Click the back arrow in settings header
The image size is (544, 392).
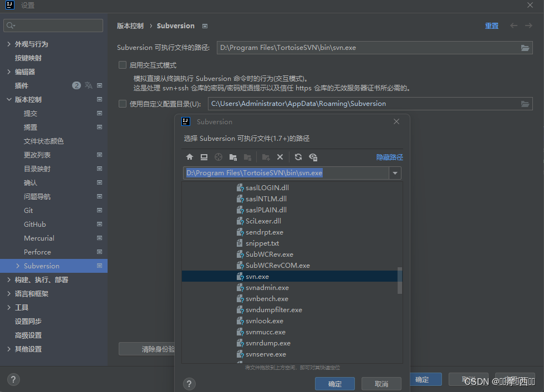click(x=514, y=26)
